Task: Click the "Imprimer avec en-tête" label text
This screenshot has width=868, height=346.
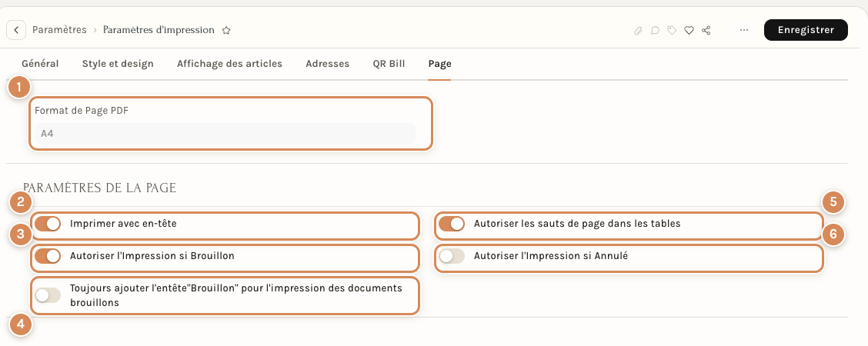Action: (123, 224)
